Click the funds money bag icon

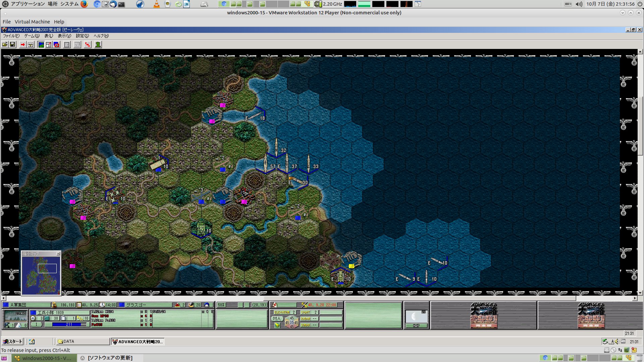tap(54, 305)
